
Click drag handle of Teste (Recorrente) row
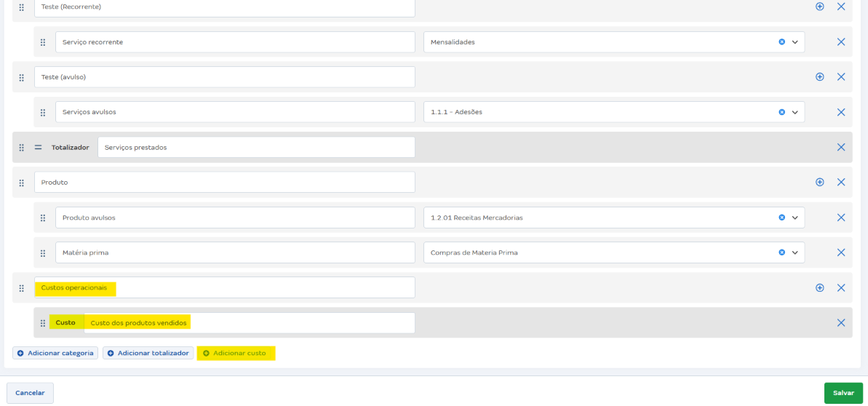(x=22, y=7)
